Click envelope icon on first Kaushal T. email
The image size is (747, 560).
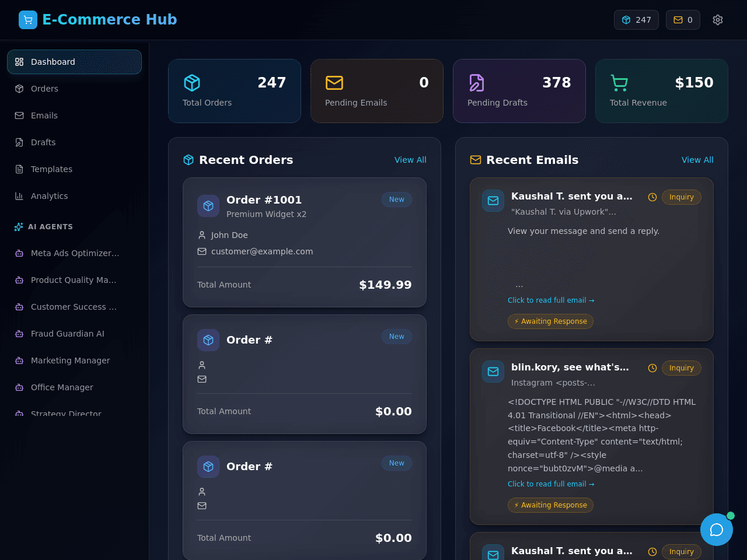493,201
